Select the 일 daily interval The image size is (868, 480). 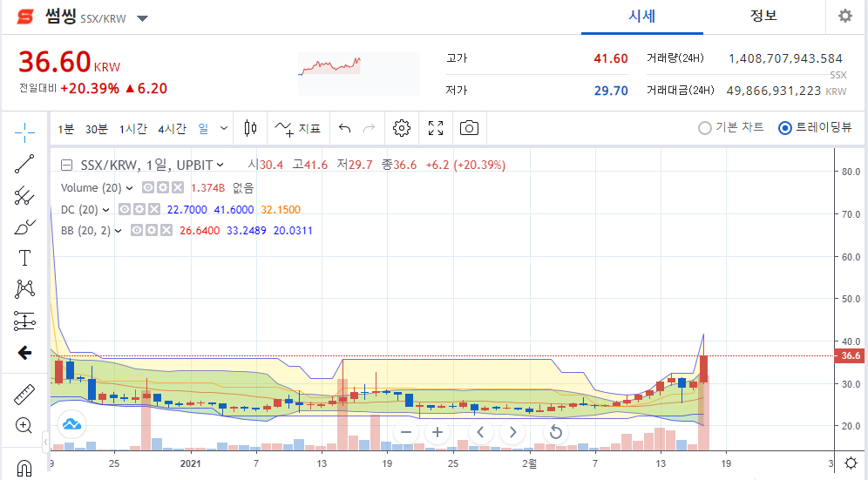tap(203, 129)
